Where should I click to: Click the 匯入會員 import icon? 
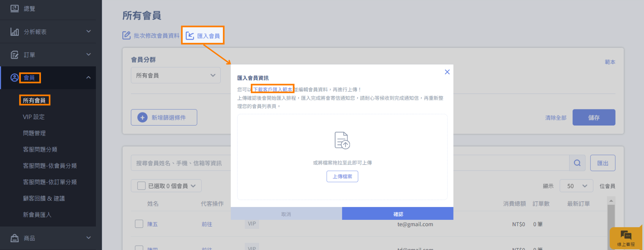pyautogui.click(x=190, y=36)
